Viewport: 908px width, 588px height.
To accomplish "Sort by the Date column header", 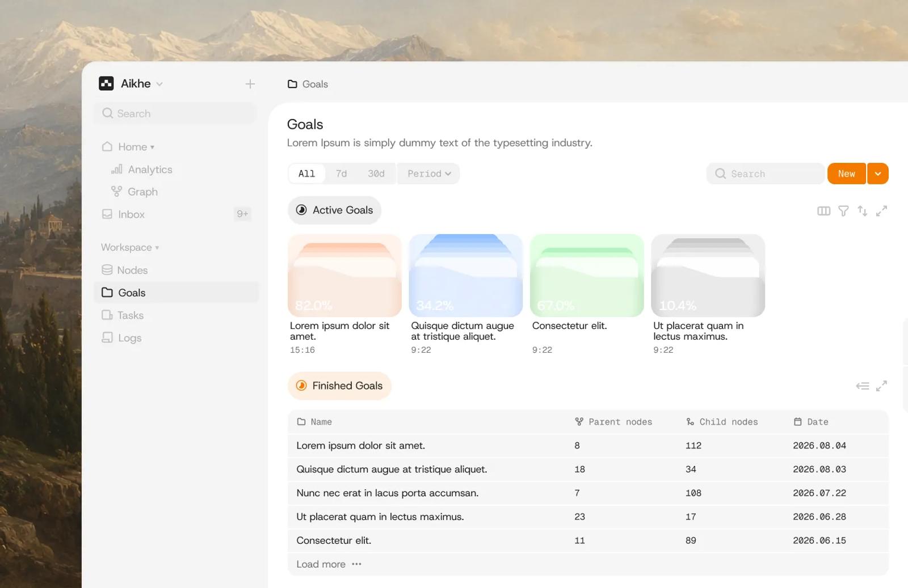I will click(x=811, y=422).
